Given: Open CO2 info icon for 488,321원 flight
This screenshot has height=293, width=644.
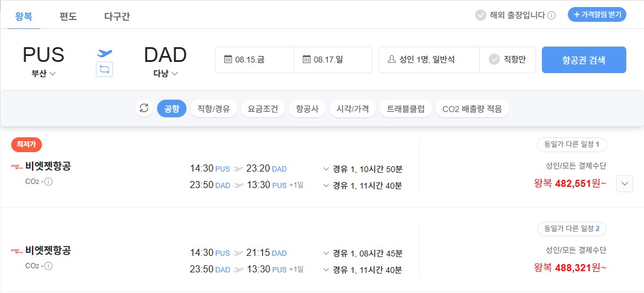Looking at the screenshot, I should [x=48, y=265].
